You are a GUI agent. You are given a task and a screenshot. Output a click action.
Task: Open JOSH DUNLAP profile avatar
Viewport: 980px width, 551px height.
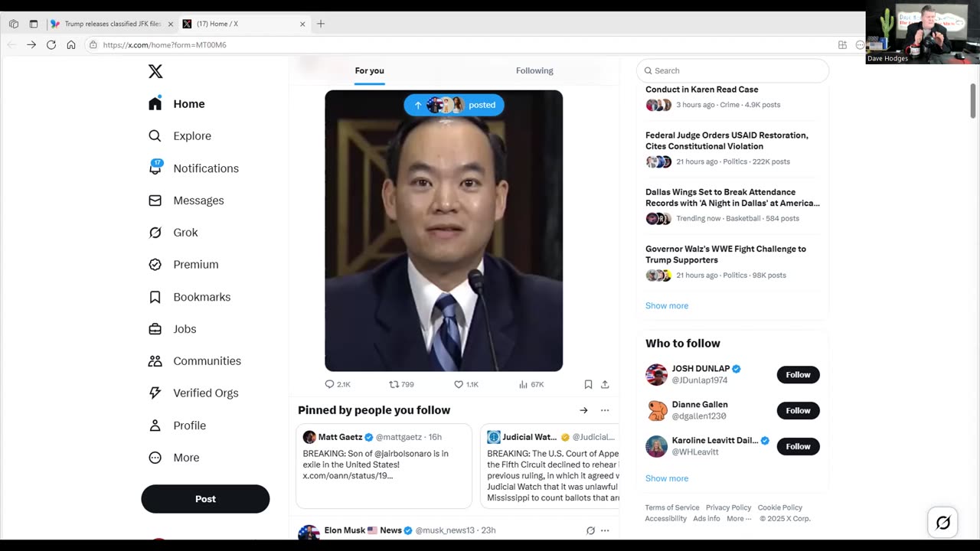pyautogui.click(x=656, y=374)
